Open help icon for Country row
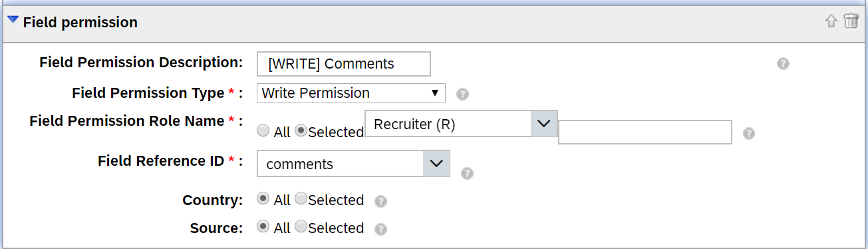Image resolution: width=868 pixels, height=249 pixels. pos(380,201)
